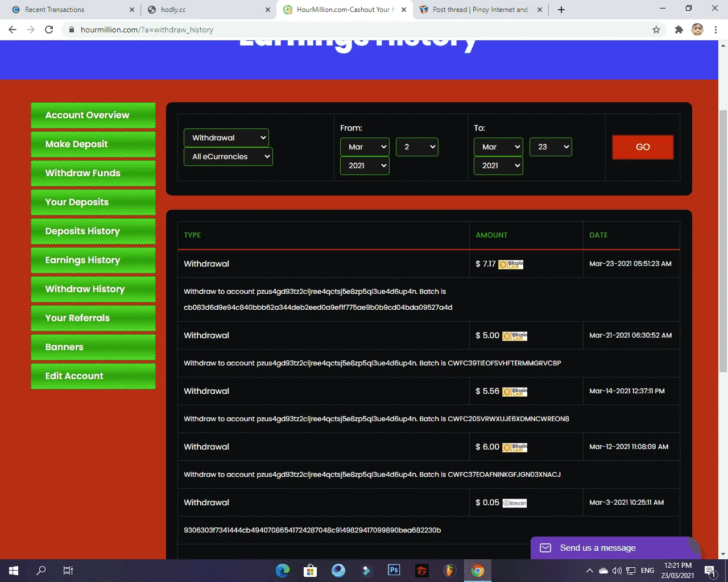
Task: Open Your Deposits page
Action: [93, 202]
